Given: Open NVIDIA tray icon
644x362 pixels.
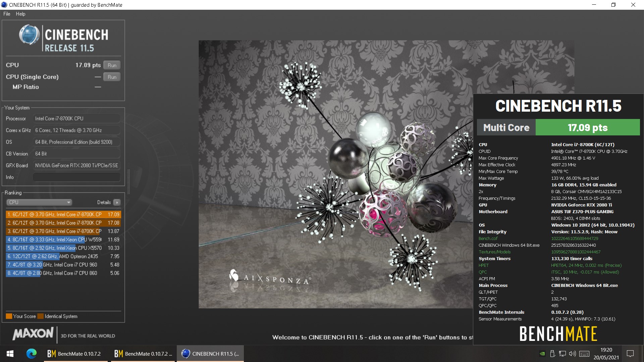Looking at the screenshot, I should pyautogui.click(x=542, y=354).
